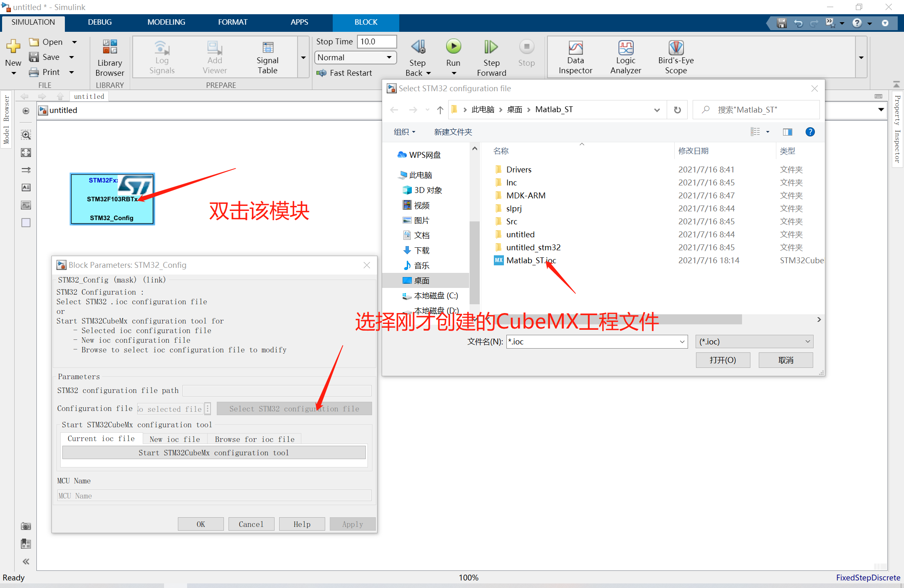Run the simulation
The height and width of the screenshot is (588, 904).
click(x=453, y=46)
